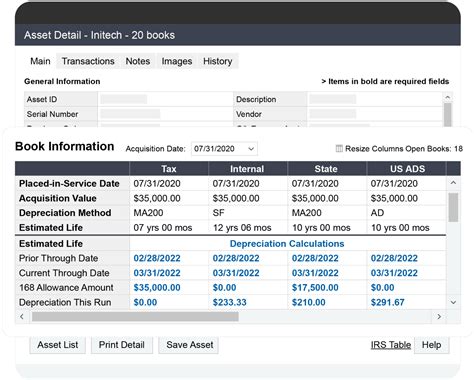Click US ADS Depreciation This Run $291.67
The width and height of the screenshot is (474, 380).
tap(388, 302)
